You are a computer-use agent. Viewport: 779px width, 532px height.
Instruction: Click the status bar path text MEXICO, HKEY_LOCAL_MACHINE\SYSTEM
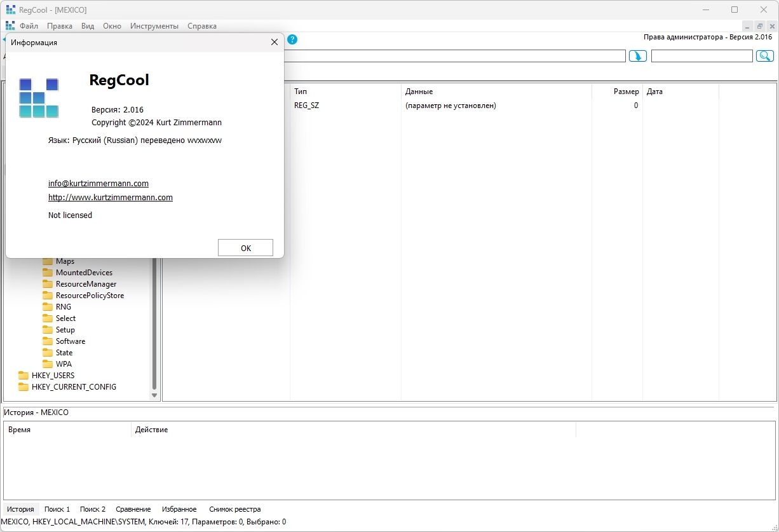click(x=72, y=522)
